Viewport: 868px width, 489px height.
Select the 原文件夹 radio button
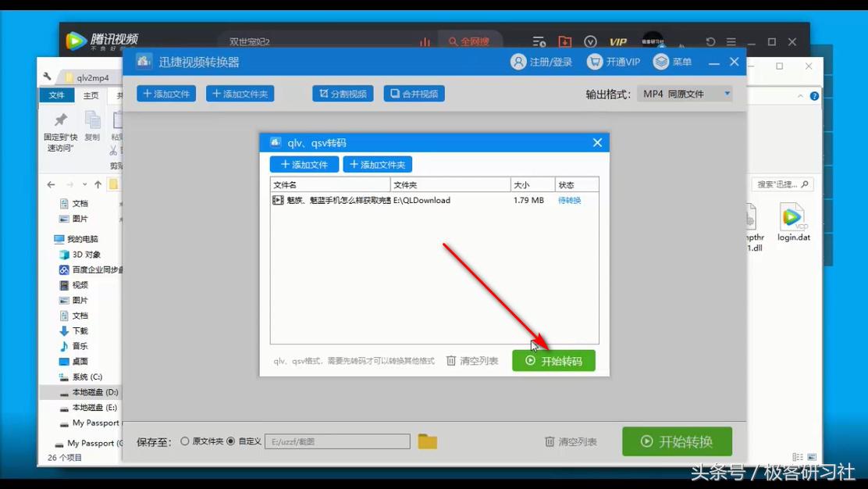[x=185, y=441]
